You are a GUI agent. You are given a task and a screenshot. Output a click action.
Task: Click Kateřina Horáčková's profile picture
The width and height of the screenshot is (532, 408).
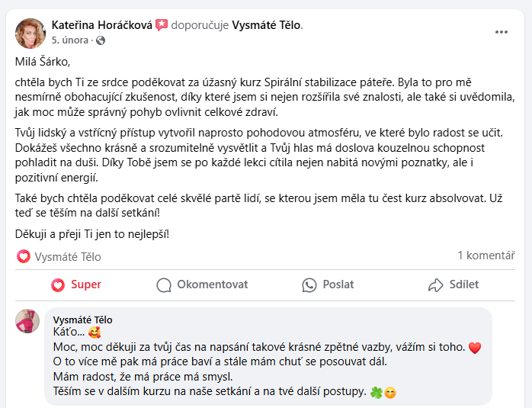pyautogui.click(x=30, y=32)
